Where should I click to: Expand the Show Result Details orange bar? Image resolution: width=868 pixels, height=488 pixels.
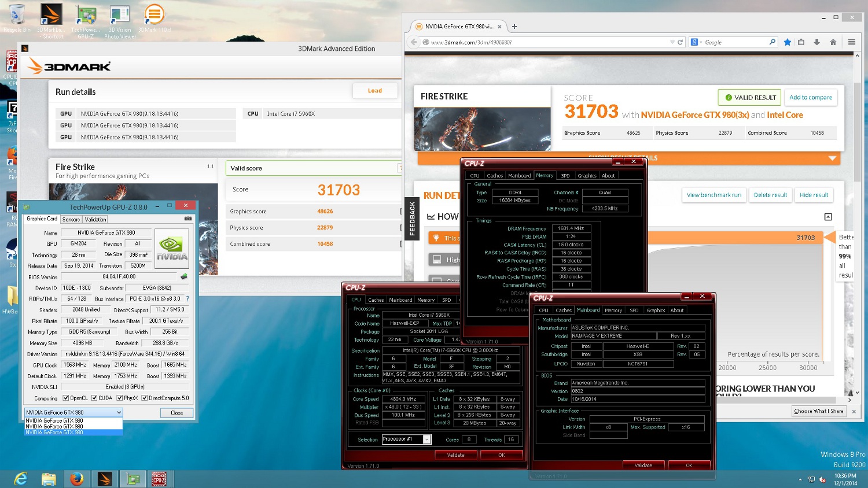(628, 158)
